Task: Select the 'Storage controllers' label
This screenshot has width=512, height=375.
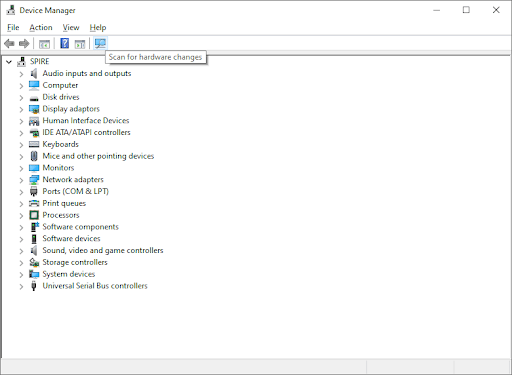Action: 75,262
